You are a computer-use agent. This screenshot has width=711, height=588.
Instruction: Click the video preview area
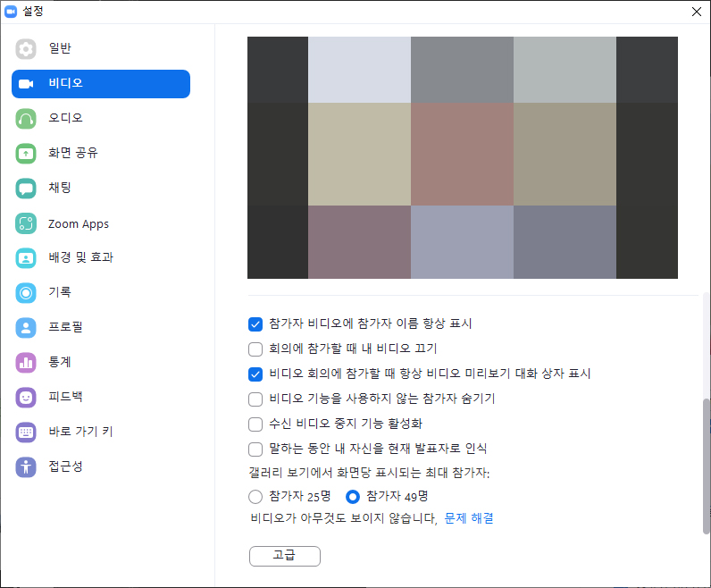coord(463,157)
